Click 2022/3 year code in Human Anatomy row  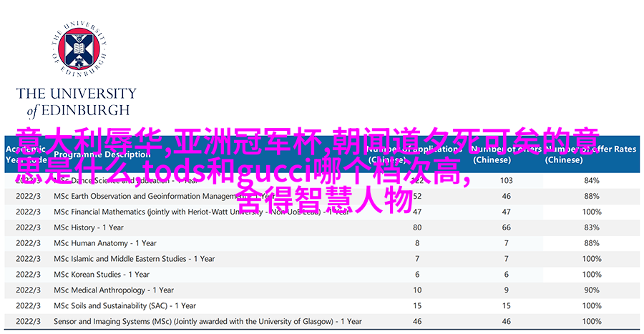[x=29, y=243]
